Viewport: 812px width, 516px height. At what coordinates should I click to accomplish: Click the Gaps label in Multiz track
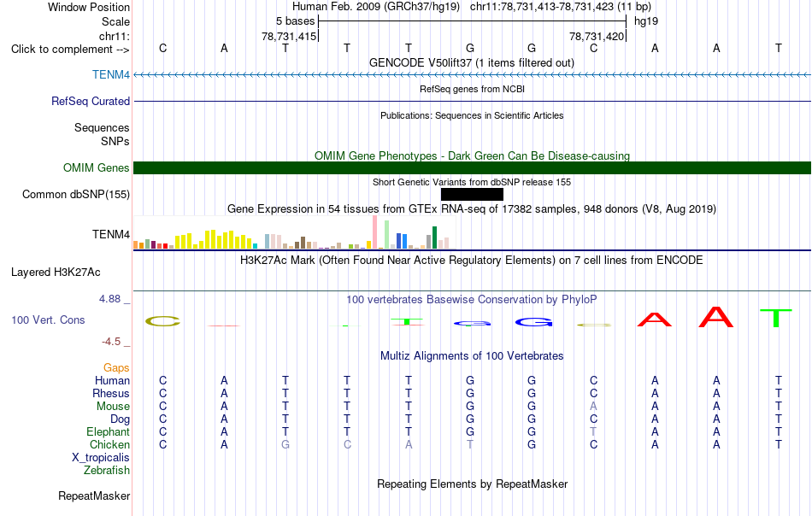(116, 368)
